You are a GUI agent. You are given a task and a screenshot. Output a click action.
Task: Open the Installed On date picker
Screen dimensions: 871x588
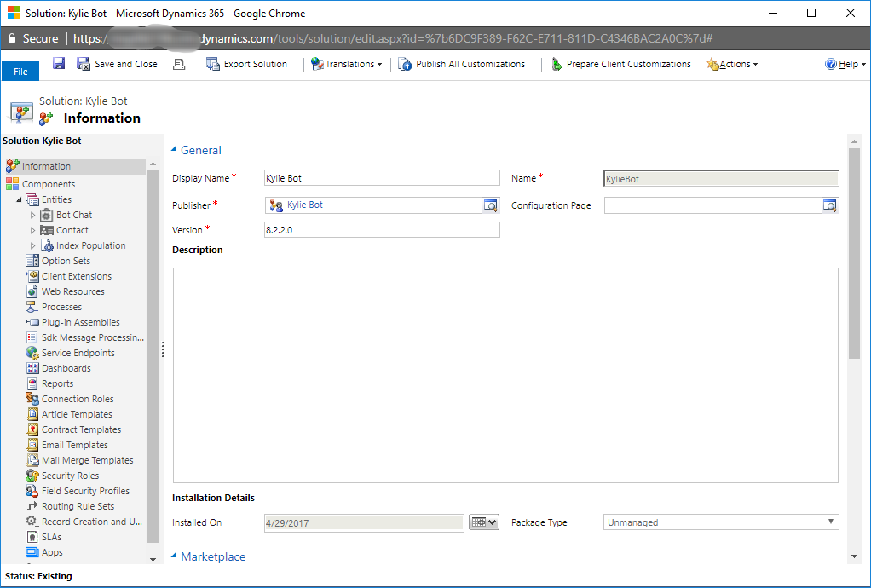click(484, 522)
